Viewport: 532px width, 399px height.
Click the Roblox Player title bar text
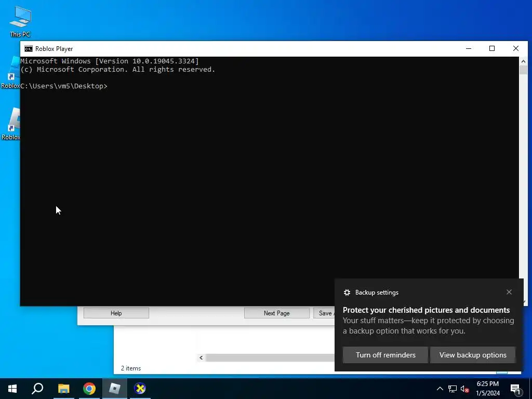(54, 49)
